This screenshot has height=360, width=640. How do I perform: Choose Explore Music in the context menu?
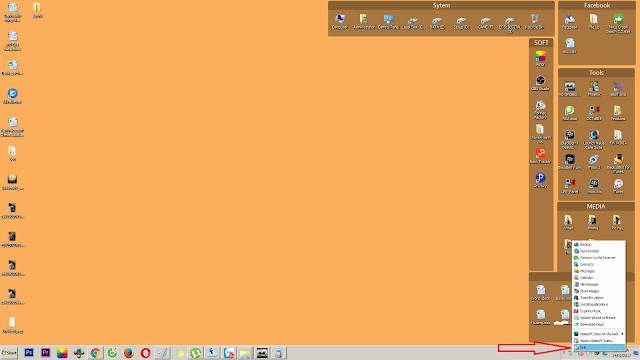pyautogui.click(x=599, y=311)
